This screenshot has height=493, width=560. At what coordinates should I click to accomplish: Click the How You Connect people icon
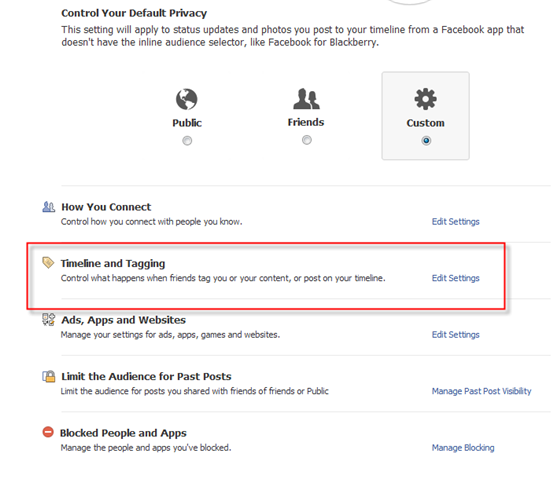(x=49, y=206)
